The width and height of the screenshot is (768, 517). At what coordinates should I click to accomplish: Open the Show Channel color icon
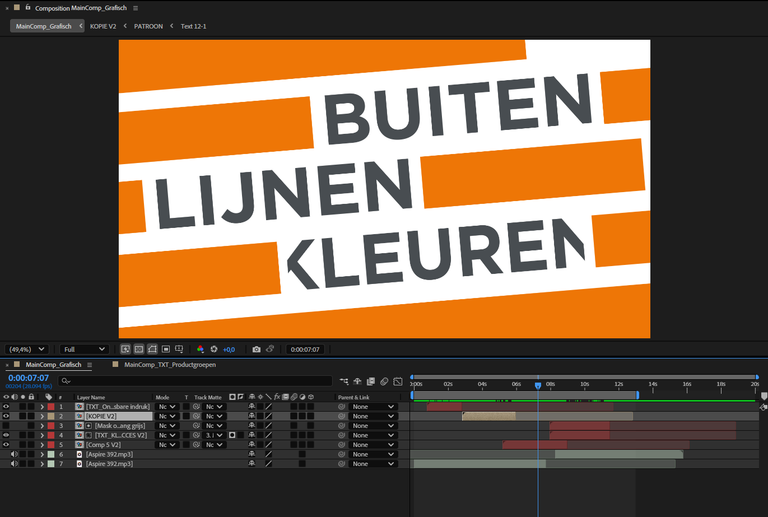200,349
